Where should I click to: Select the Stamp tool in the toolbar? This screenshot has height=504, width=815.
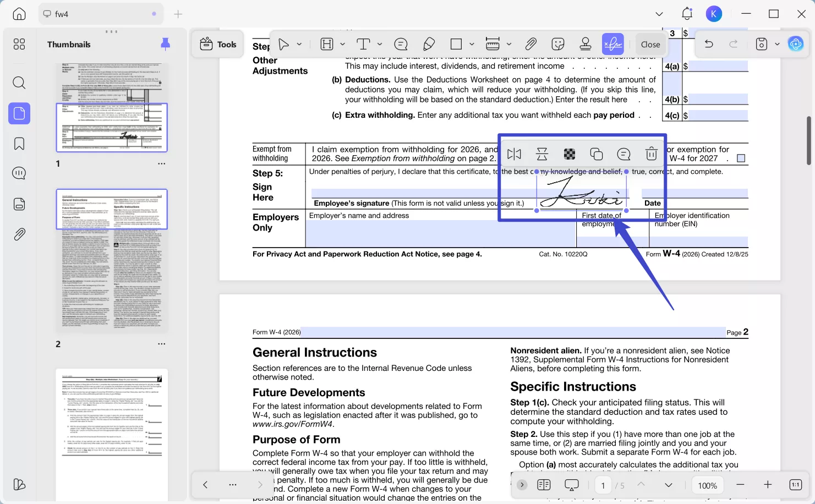point(585,44)
